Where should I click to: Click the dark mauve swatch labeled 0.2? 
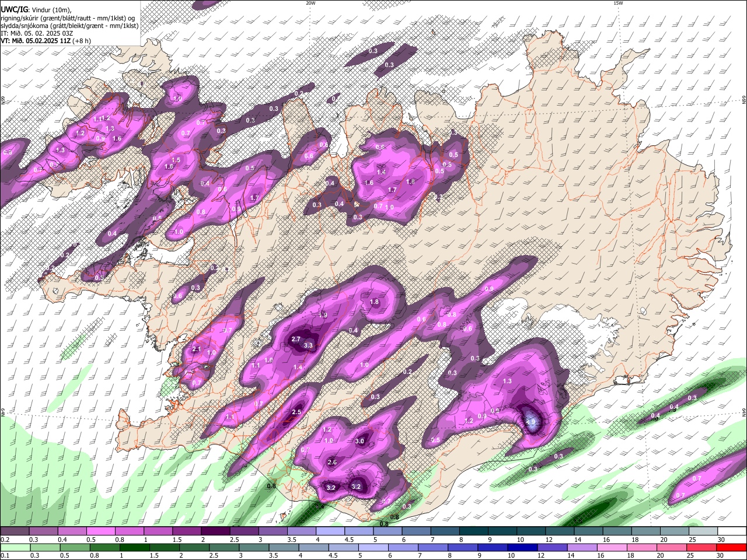[x=16, y=531]
